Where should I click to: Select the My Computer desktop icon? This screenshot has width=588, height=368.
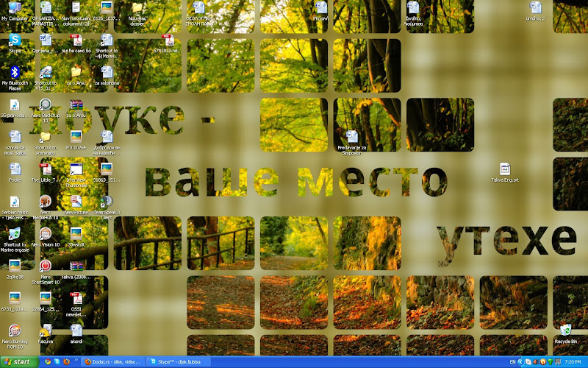15,11
